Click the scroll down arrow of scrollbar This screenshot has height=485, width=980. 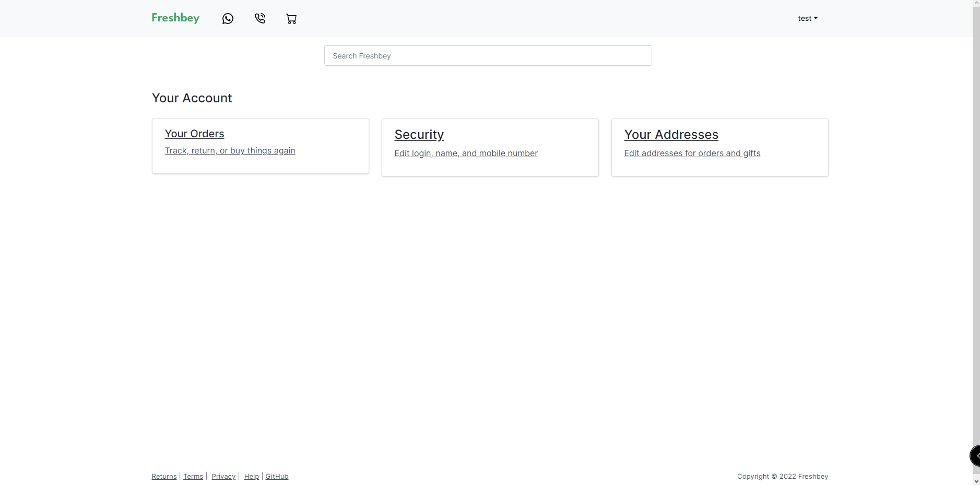click(976, 481)
